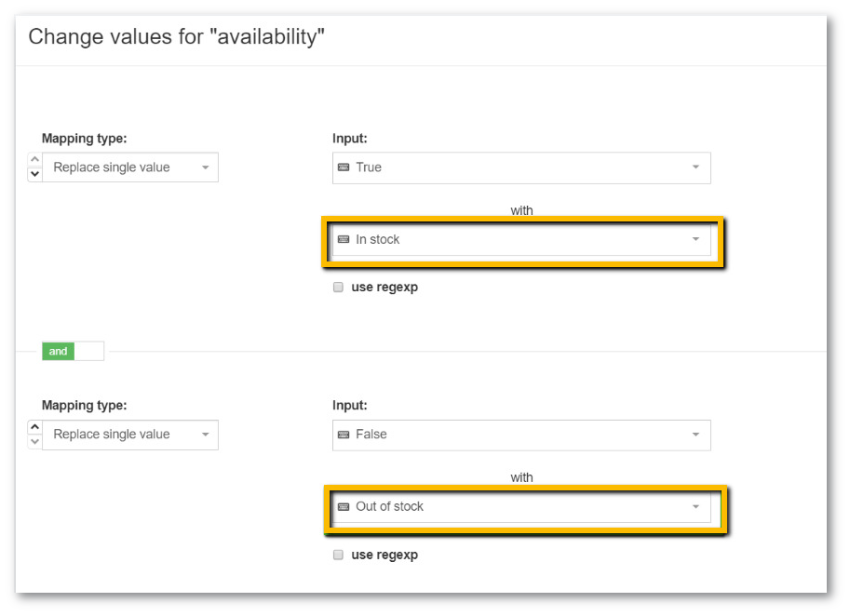Open first Mapping type 'Replace single value' dropdown
Image resolution: width=850 pixels, height=616 pixels.
(130, 167)
